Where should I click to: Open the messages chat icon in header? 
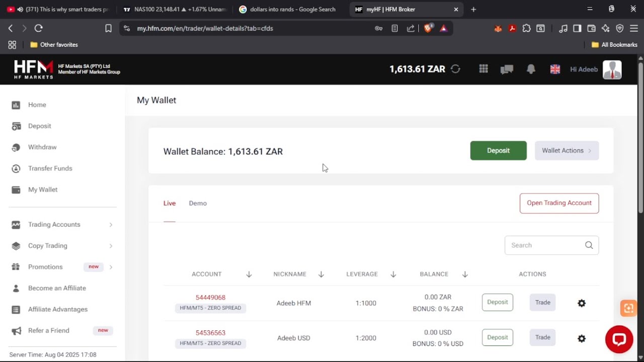[507, 69]
